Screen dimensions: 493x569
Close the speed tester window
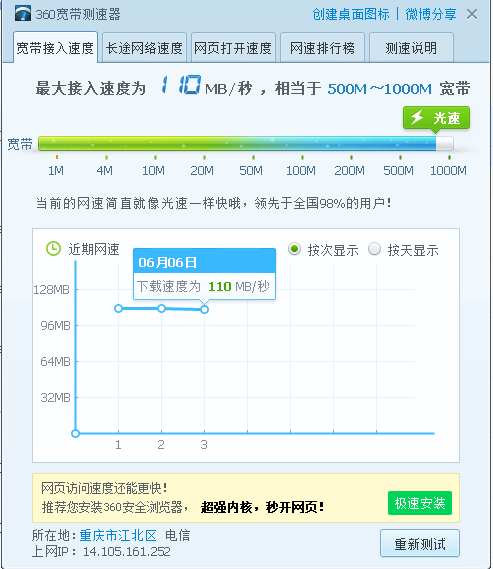[472, 15]
